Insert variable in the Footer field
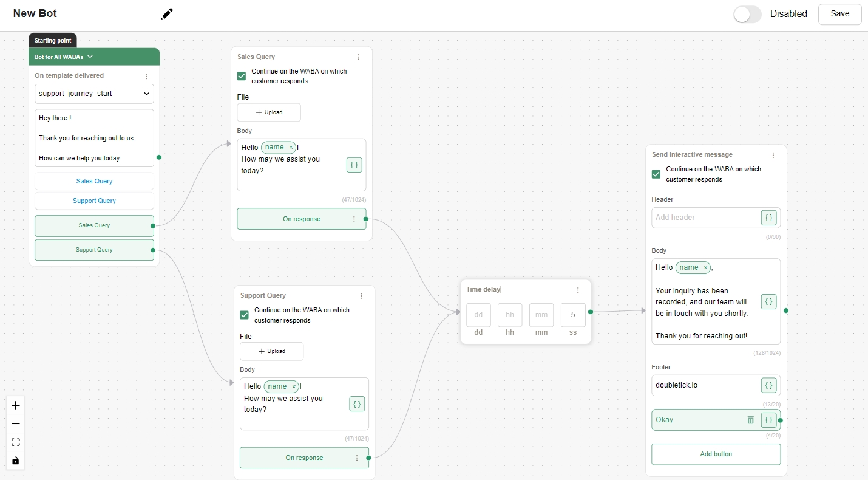The width and height of the screenshot is (868, 480). pyautogui.click(x=768, y=385)
